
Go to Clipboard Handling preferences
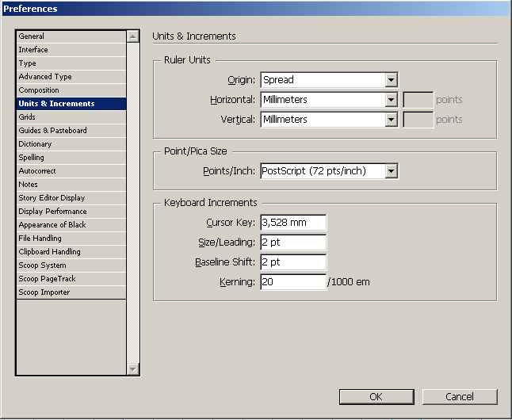(x=71, y=252)
